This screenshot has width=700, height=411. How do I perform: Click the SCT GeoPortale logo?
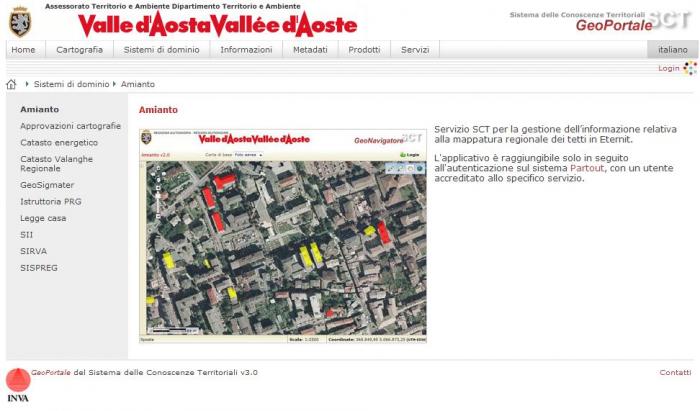coord(600,21)
